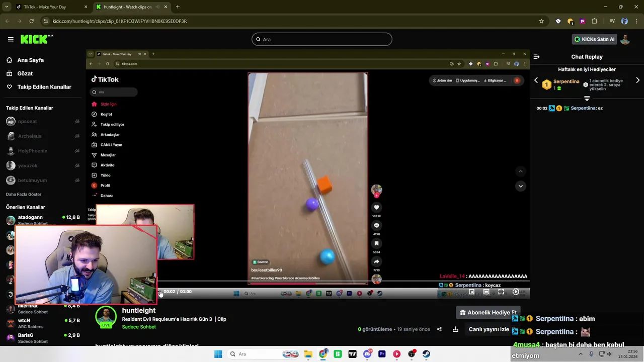Click Serpentiina in the gifters leaderboard

coord(567,81)
